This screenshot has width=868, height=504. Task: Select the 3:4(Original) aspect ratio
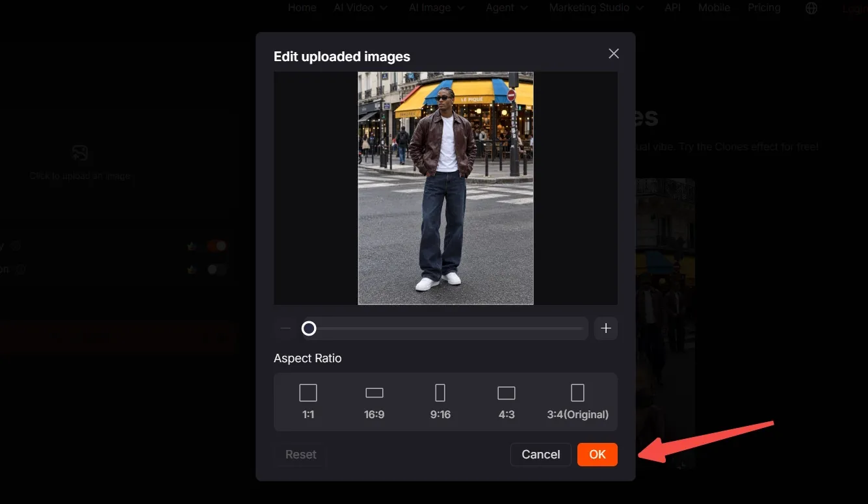click(x=578, y=401)
